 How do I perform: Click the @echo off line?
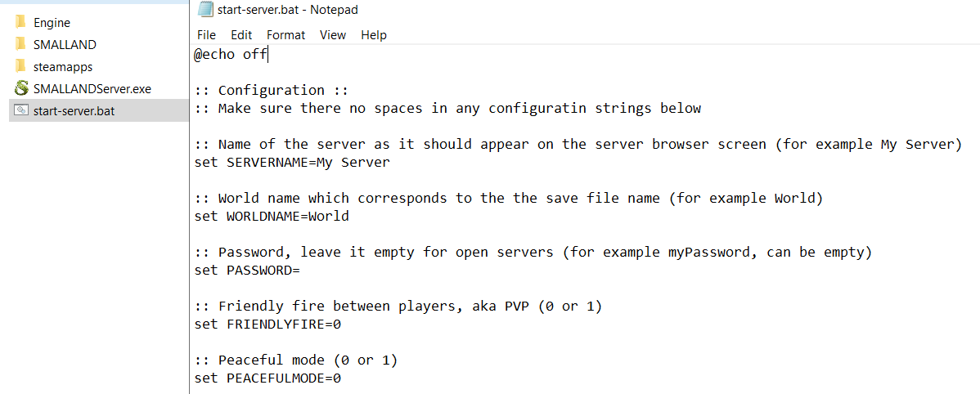coord(230,55)
